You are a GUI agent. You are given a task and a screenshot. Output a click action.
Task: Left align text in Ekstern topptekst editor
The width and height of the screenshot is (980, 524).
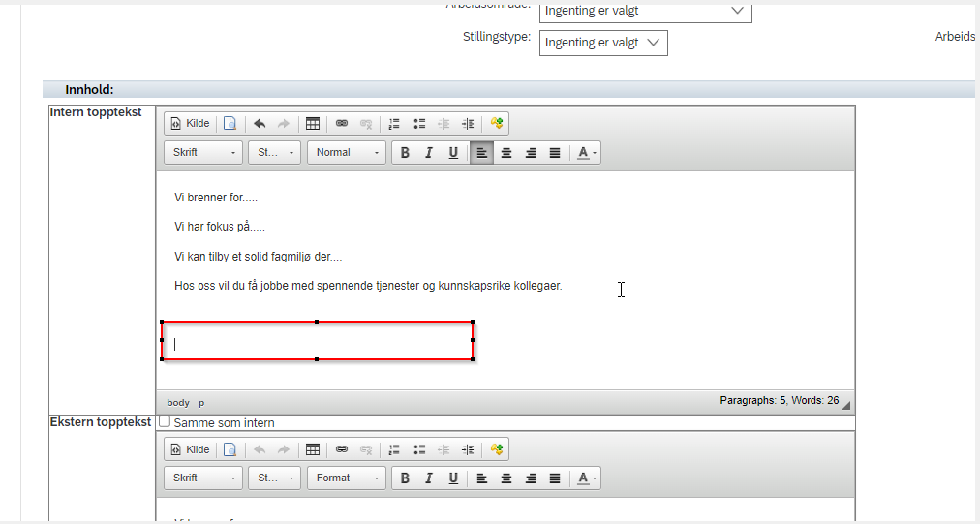coord(482,478)
